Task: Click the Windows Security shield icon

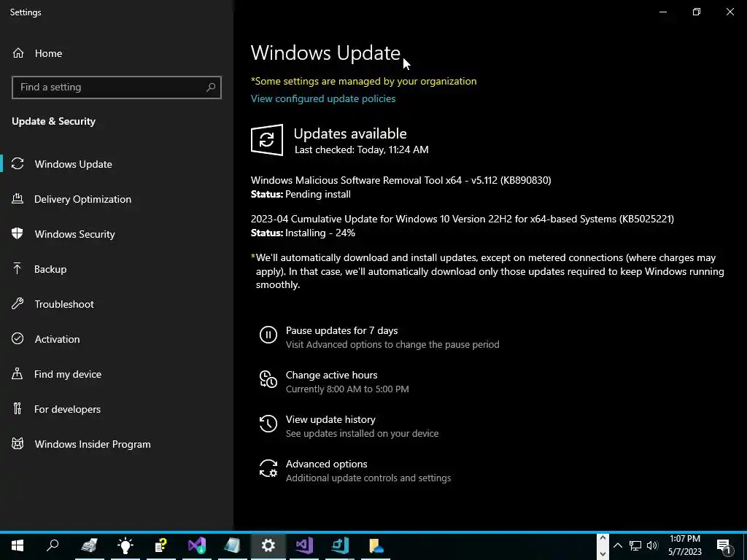Action: (x=18, y=234)
